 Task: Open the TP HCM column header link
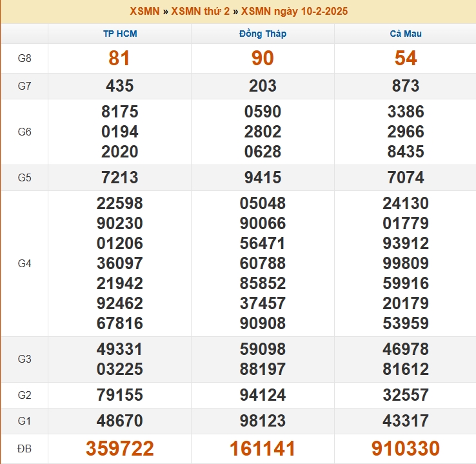(120, 34)
